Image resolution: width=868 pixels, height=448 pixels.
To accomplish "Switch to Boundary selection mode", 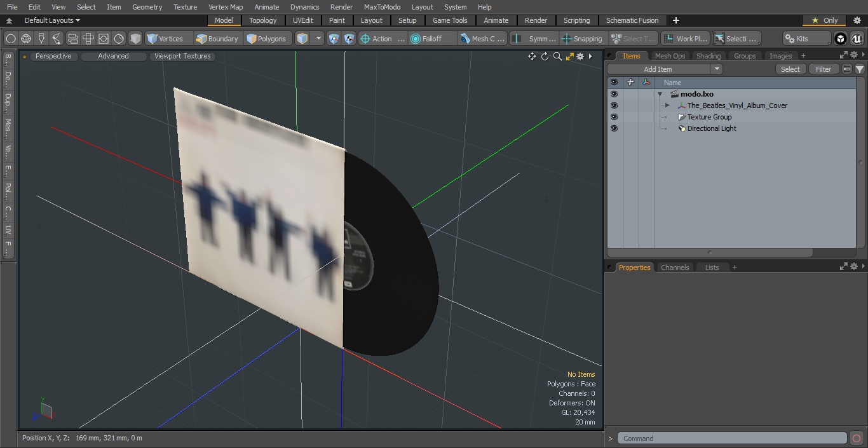I will pyautogui.click(x=217, y=39).
